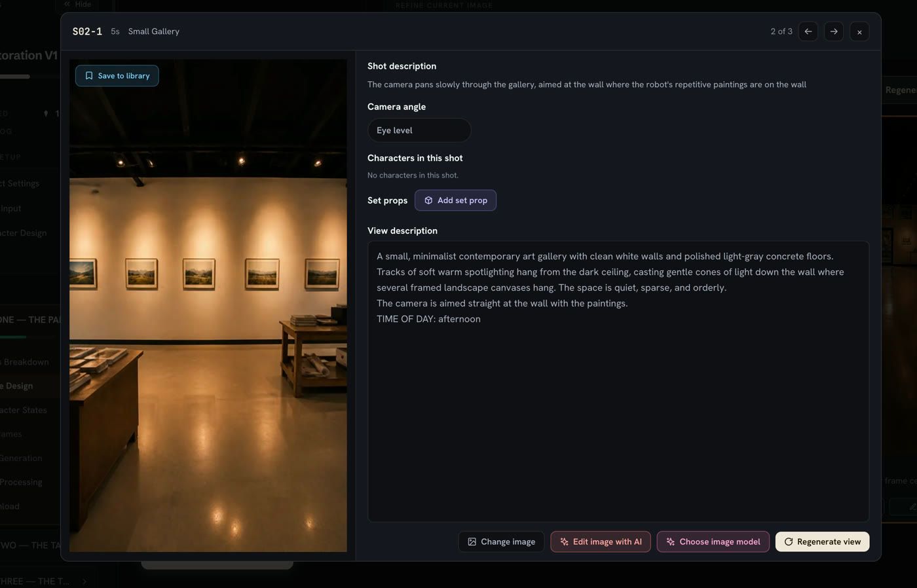Open Project Settings in background sidebar

(x=20, y=183)
